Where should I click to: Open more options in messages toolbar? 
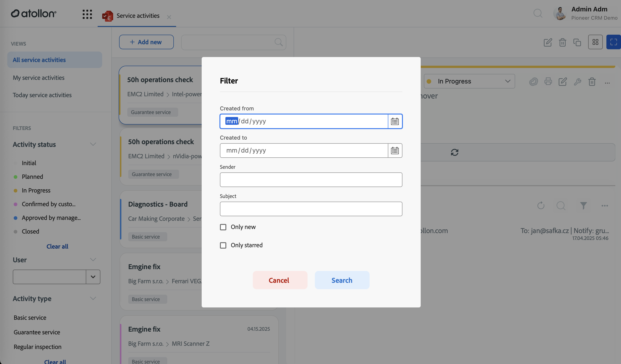tap(605, 206)
